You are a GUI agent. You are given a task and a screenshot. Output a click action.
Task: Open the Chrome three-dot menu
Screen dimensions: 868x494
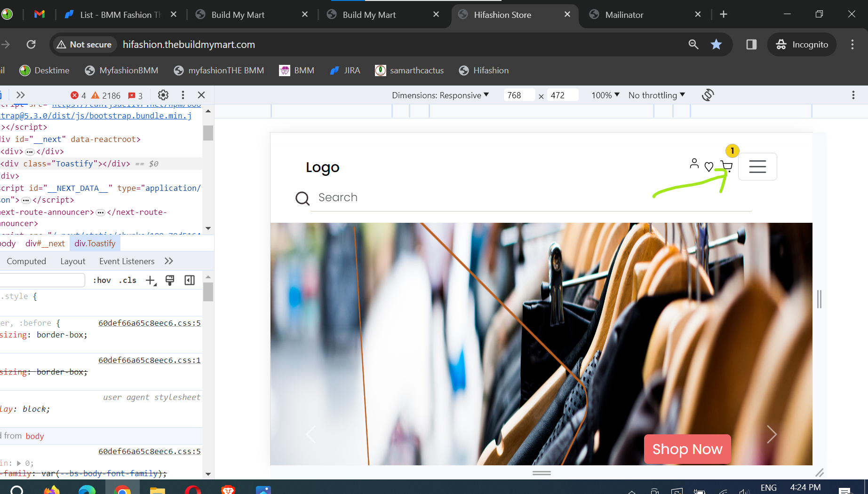point(852,45)
